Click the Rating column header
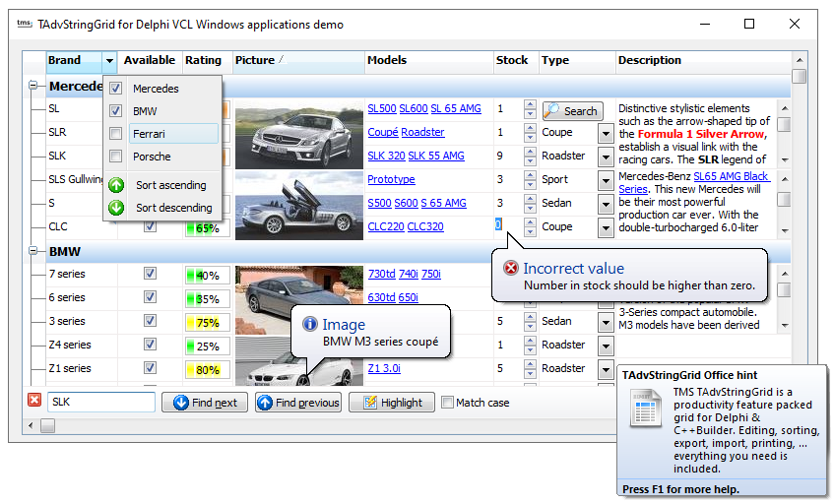834x504 pixels. click(207, 61)
